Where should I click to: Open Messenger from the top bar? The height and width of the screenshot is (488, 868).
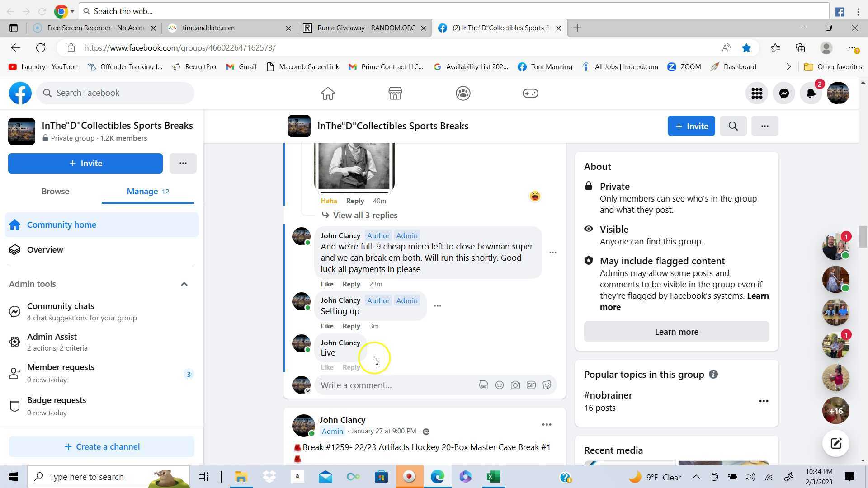click(x=784, y=94)
